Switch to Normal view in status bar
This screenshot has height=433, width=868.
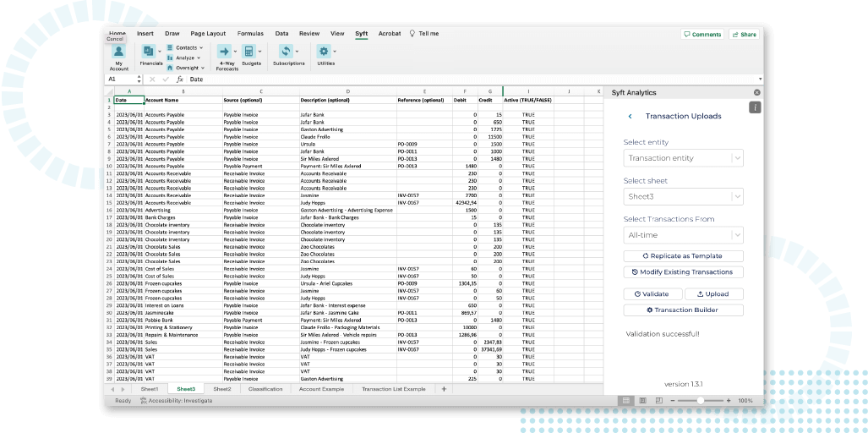[x=626, y=400]
